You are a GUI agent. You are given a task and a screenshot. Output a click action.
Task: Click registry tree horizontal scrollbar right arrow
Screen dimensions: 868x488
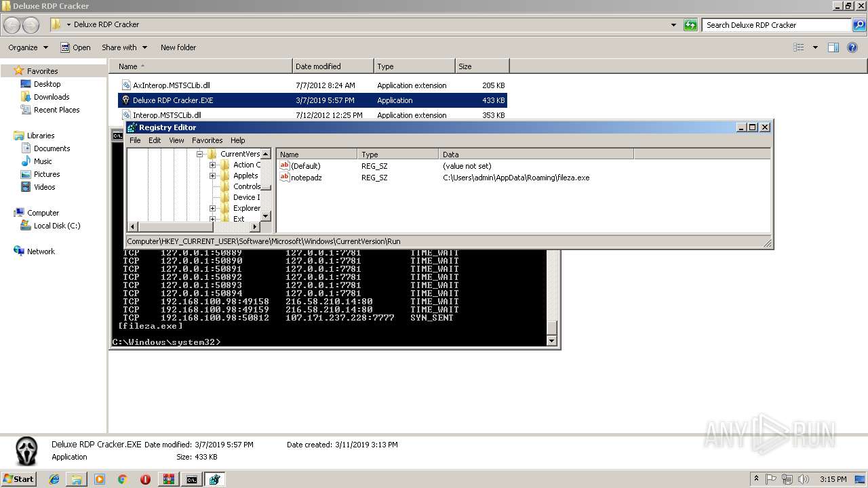click(x=256, y=226)
